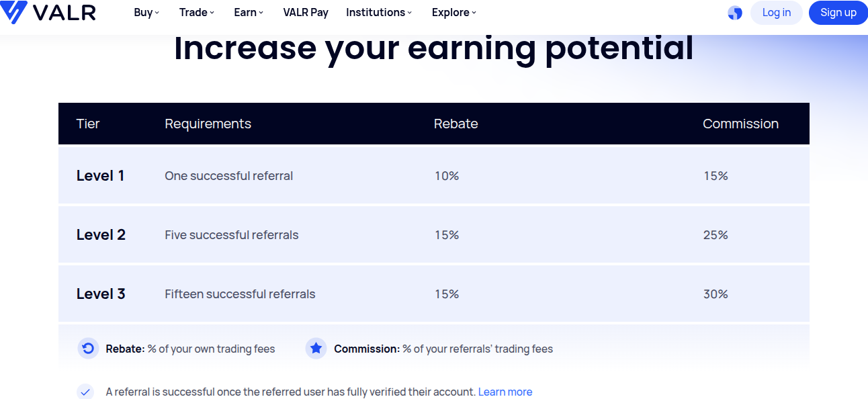Open the Earn dropdown menu
The image size is (868, 399).
pos(249,12)
